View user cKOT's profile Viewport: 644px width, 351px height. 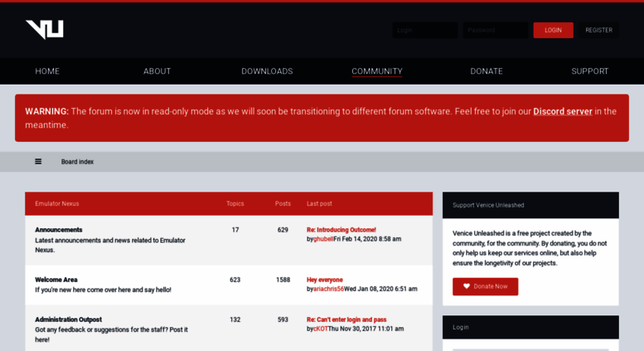click(x=321, y=329)
